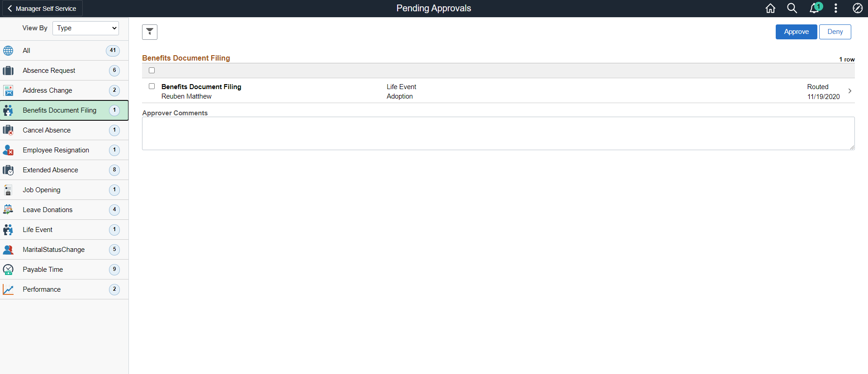Screen dimensions: 868x374
Task: Select the Life Event family icon
Action: (8, 230)
